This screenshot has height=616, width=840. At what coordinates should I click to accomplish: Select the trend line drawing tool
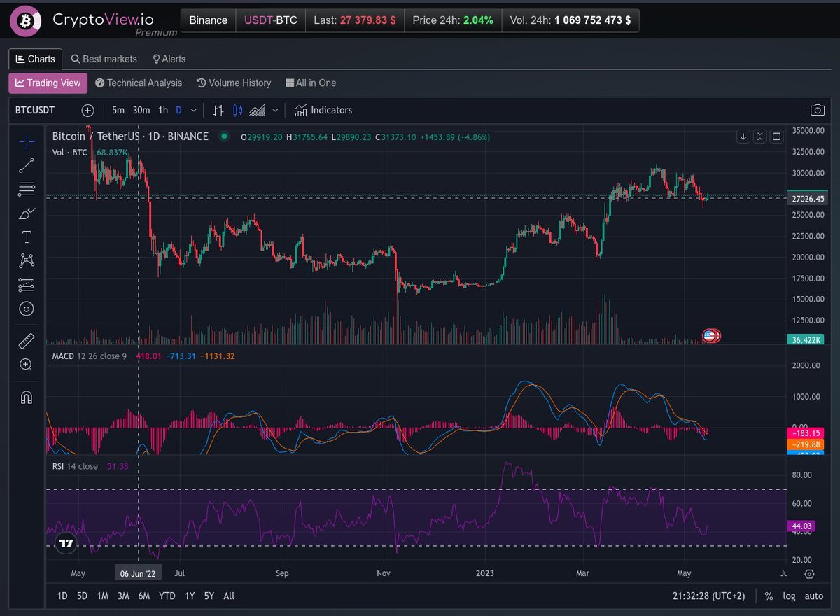point(27,165)
